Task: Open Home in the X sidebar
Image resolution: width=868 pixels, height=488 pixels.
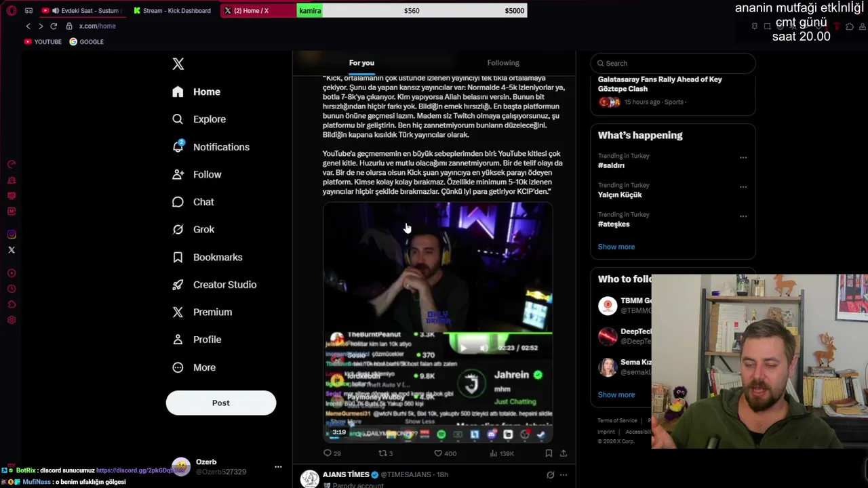Action: [197, 91]
